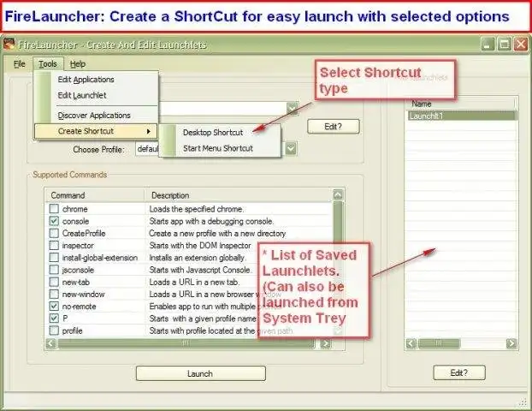Enable the inspector checkbox
The height and width of the screenshot is (411, 532).
point(54,245)
